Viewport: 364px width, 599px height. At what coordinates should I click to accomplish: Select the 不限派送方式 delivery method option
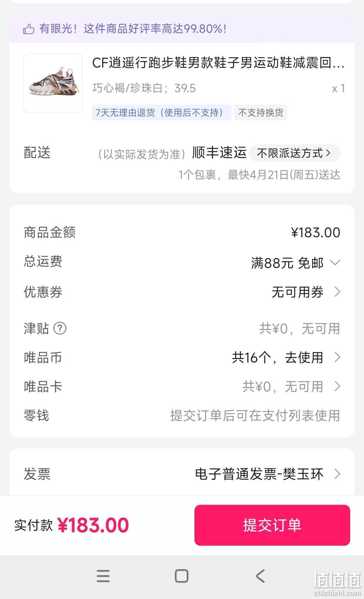295,153
